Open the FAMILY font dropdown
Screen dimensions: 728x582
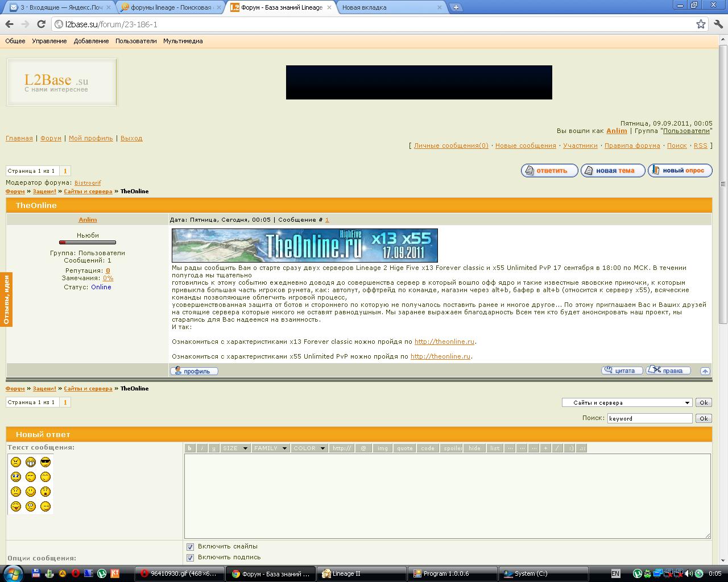coord(271,448)
